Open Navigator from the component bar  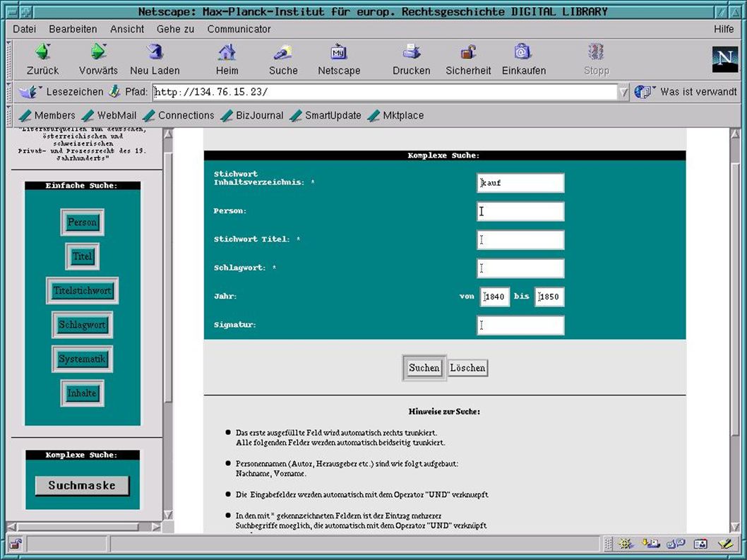click(626, 543)
